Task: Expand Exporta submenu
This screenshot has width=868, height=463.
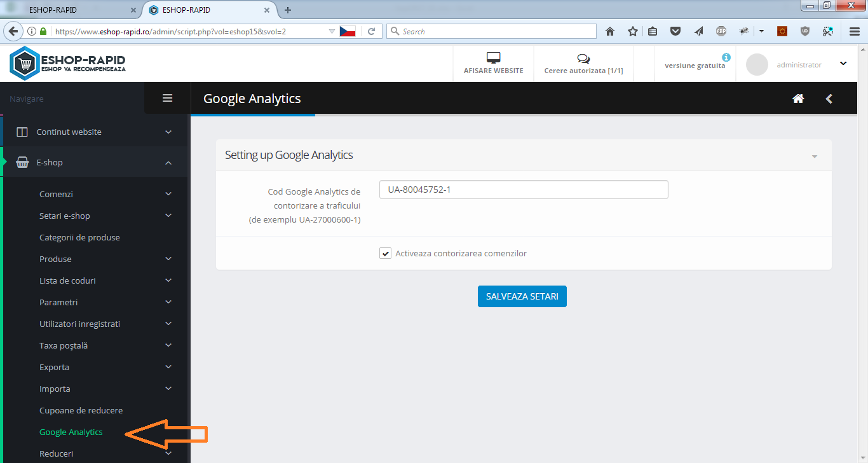Action: pos(168,367)
